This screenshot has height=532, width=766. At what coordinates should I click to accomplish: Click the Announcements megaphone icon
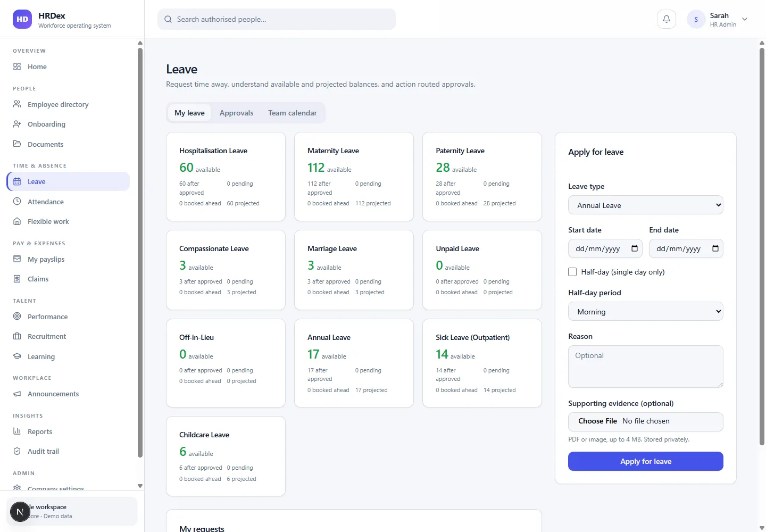tap(17, 394)
